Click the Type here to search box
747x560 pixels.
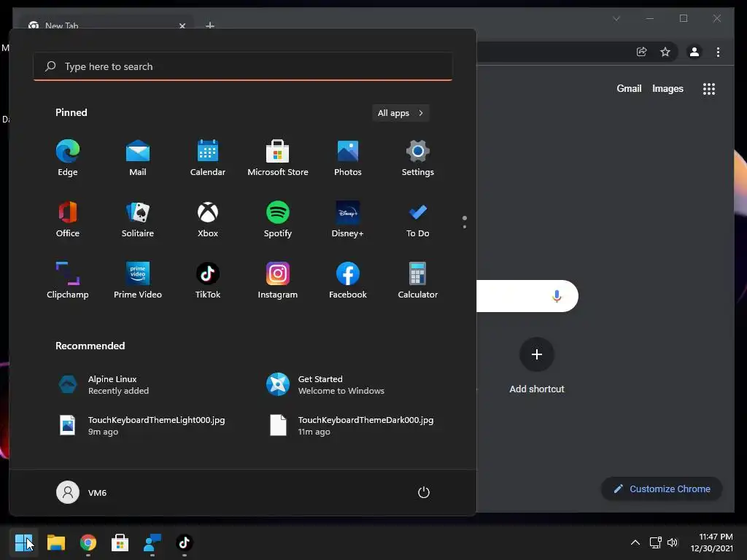click(x=243, y=66)
